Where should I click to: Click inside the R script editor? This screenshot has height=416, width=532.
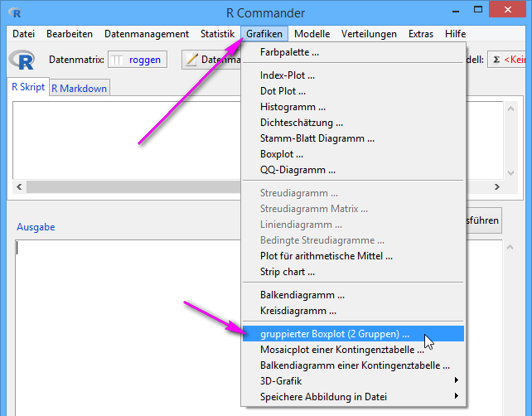(x=127, y=140)
